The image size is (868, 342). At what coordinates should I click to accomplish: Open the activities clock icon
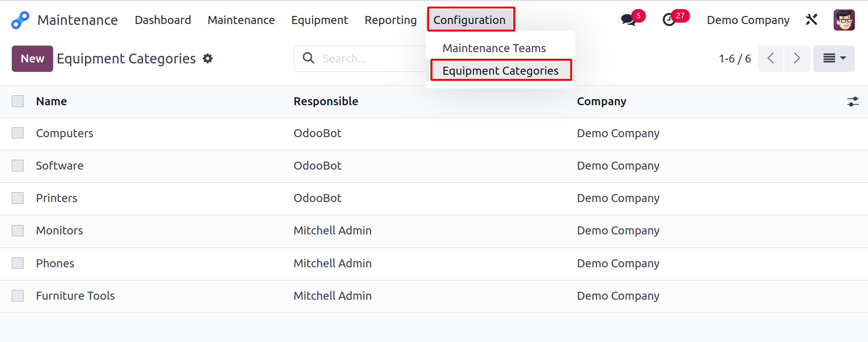coord(669,20)
